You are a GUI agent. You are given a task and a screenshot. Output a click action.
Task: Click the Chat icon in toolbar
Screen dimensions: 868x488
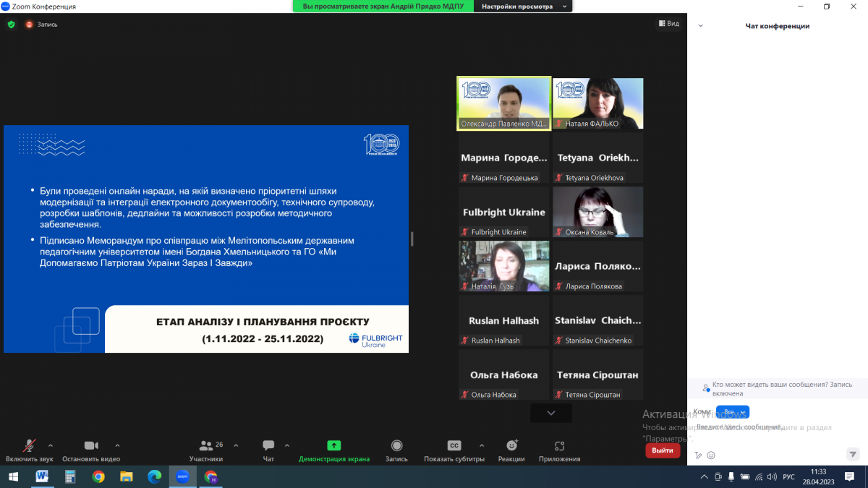(x=268, y=446)
